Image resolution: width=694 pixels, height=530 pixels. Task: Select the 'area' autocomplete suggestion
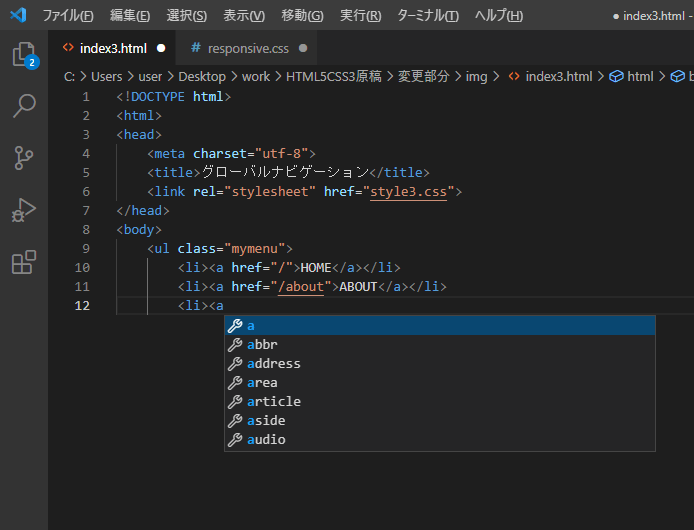(x=440, y=383)
